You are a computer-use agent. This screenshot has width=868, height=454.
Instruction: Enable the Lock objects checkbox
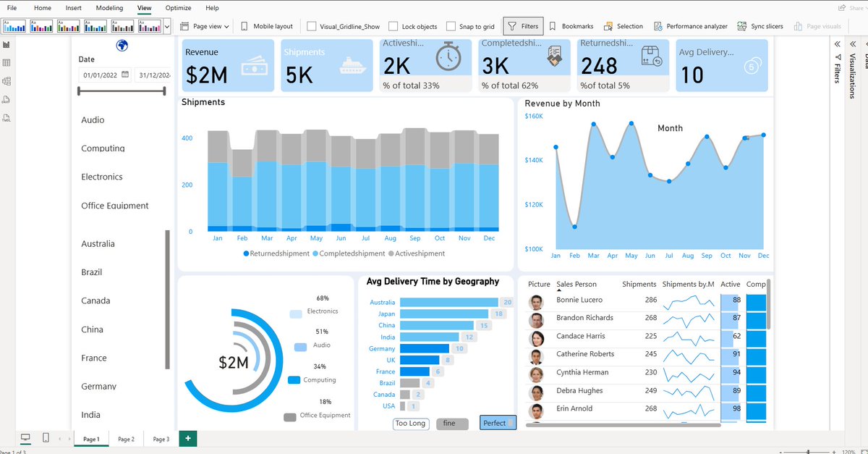click(x=393, y=25)
